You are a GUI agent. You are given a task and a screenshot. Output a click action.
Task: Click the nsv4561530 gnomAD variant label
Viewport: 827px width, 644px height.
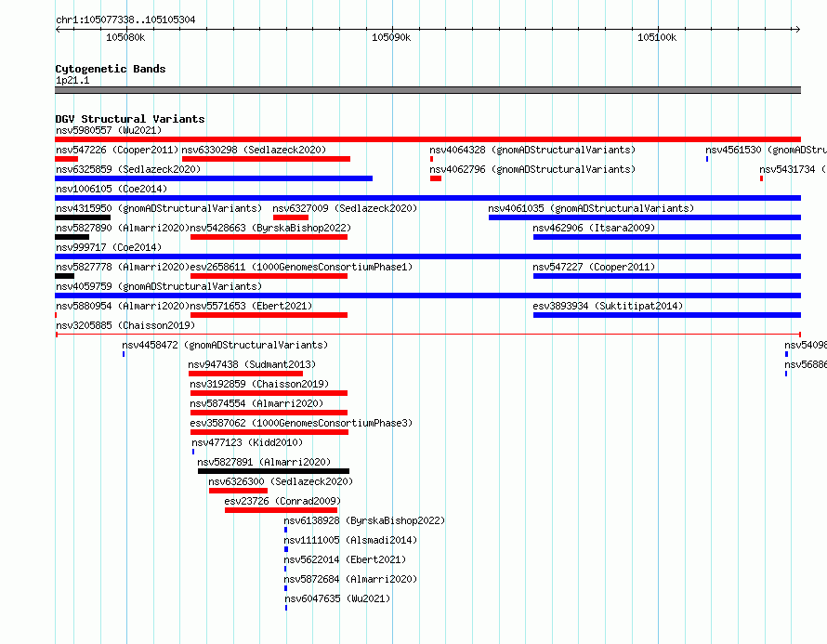tap(766, 150)
